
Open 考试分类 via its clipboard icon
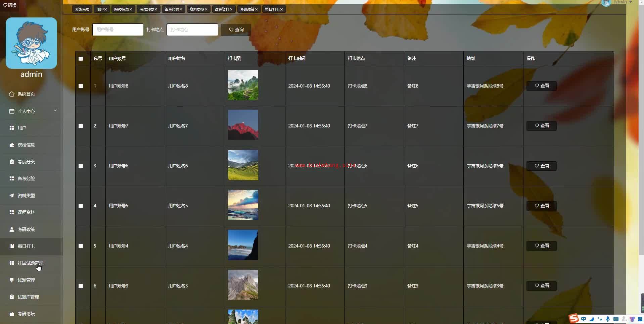click(x=12, y=162)
